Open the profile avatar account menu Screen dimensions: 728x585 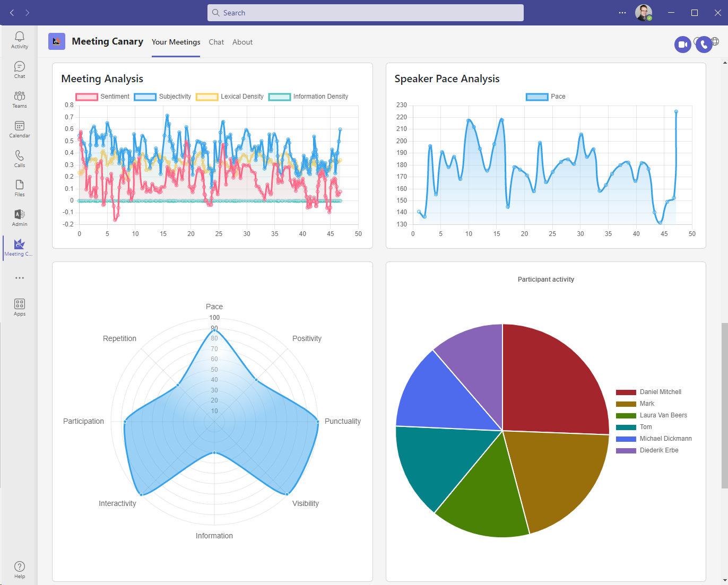coord(644,13)
